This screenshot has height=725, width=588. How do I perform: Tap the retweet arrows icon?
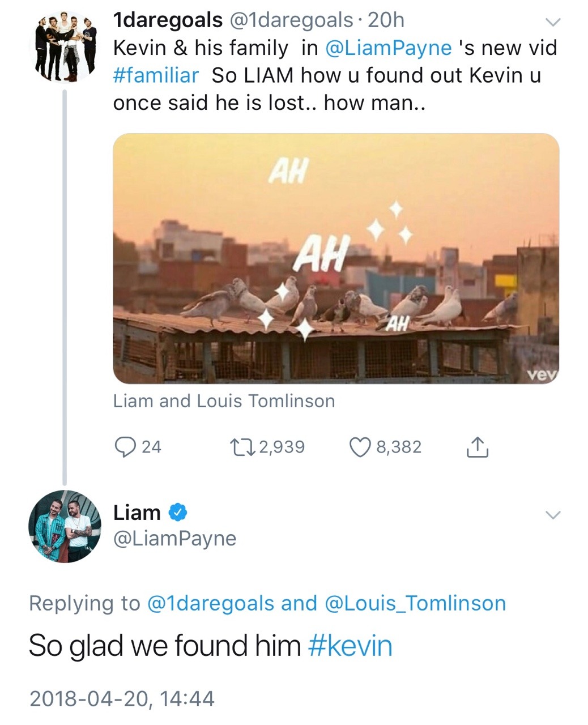point(243,447)
